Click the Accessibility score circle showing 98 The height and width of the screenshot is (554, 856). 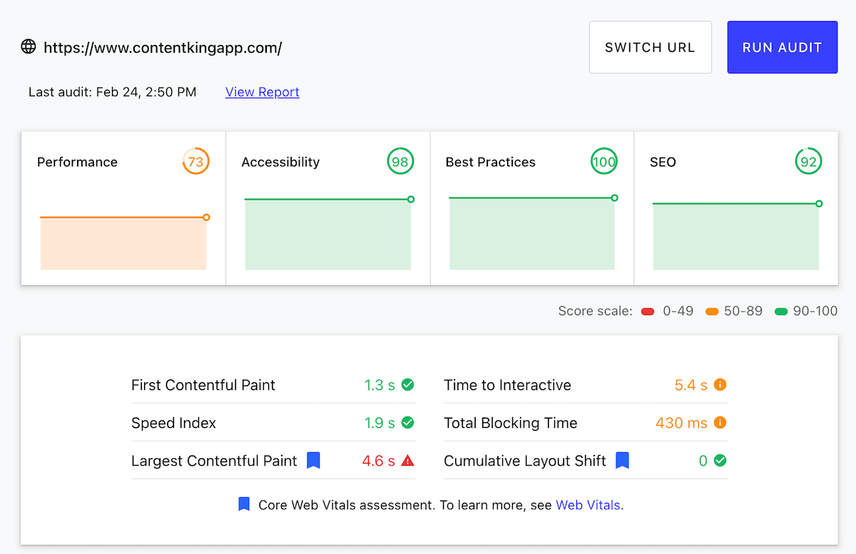pyautogui.click(x=400, y=162)
